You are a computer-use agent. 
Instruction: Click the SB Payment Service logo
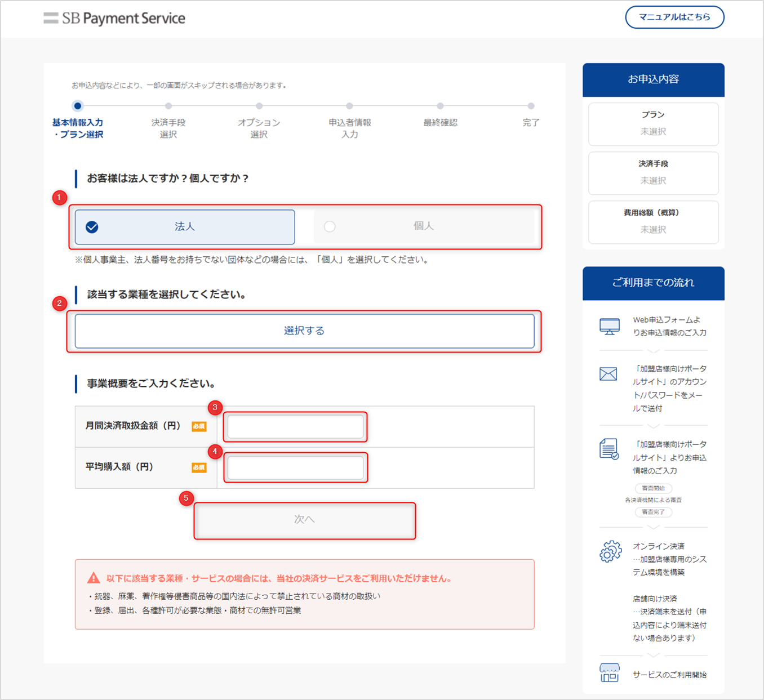click(x=114, y=18)
